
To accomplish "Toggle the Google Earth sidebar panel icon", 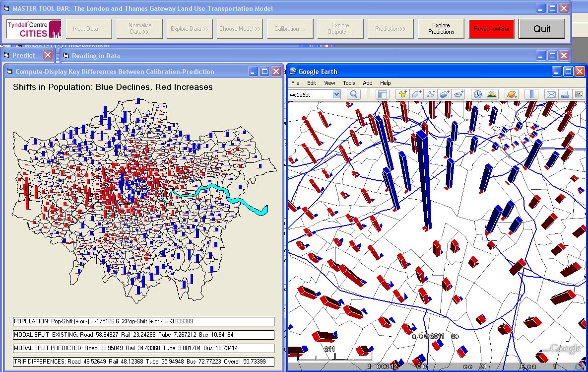I will tap(382, 94).
